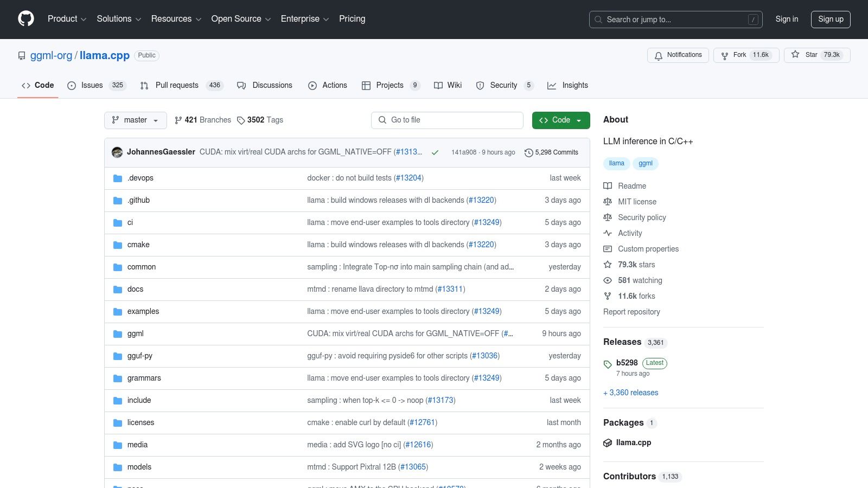Click the fork icon in Fork button
Image resolution: width=868 pixels, height=488 pixels.
tap(725, 55)
